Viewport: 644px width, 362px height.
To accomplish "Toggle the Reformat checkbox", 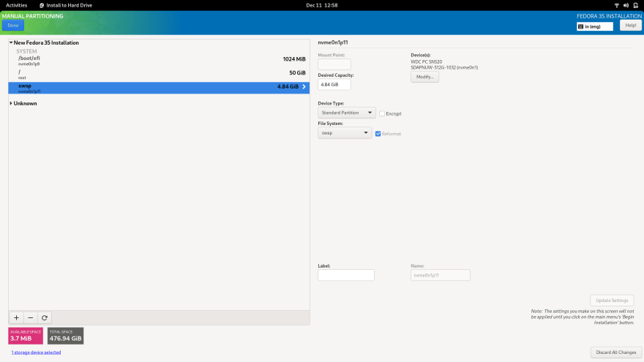I will click(378, 134).
